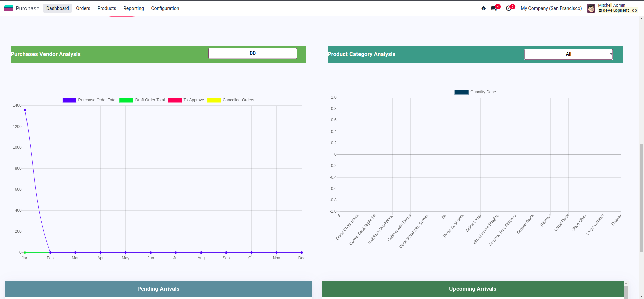Open My Company (San Francisco) switcher

(x=551, y=8)
